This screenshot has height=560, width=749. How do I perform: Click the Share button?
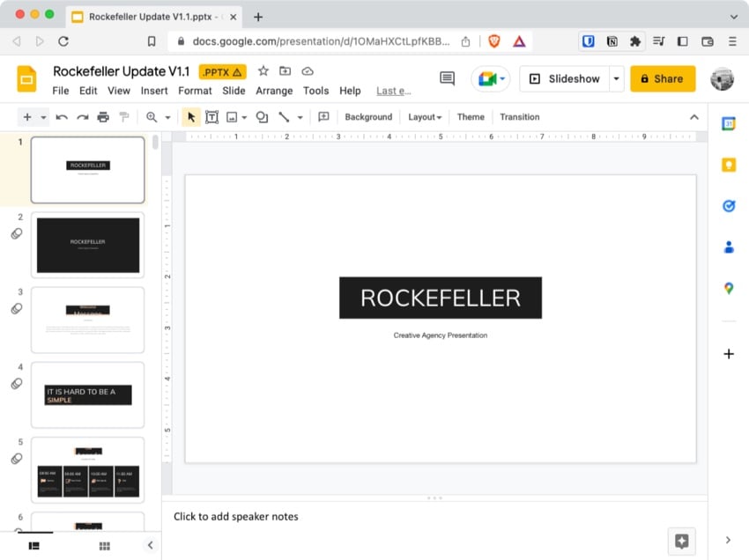[662, 78]
